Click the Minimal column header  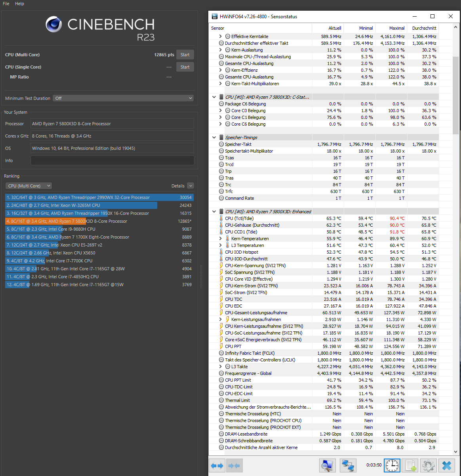[359, 28]
